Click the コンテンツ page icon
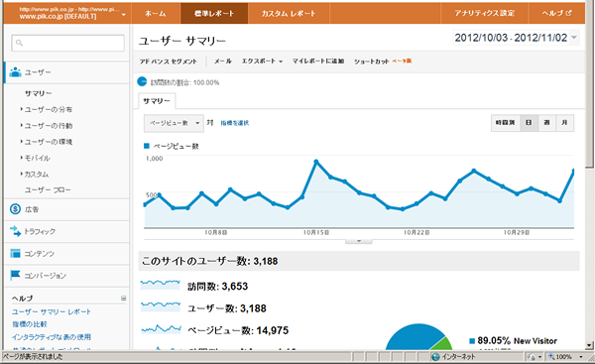The image size is (595, 364). point(15,253)
